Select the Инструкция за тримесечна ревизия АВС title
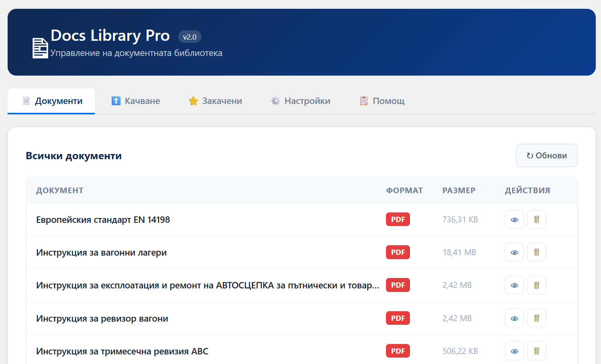The width and height of the screenshot is (601, 364). [122, 351]
